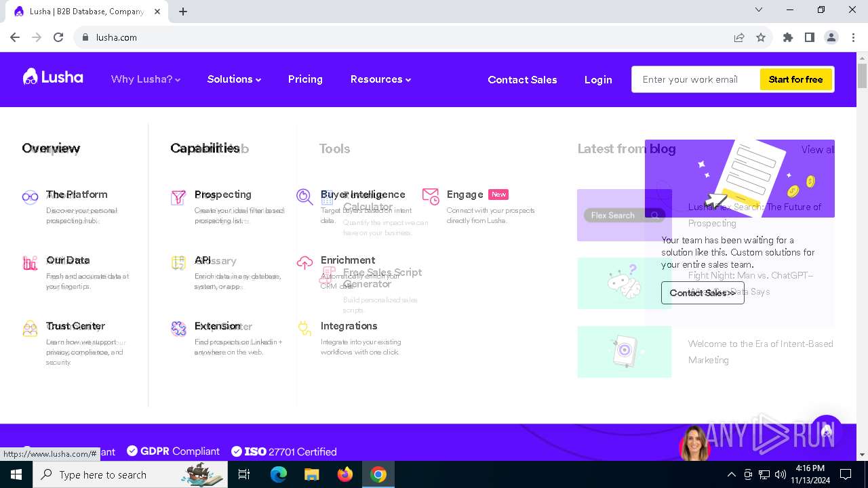The height and width of the screenshot is (488, 868).
Task: Open File Explorer from taskbar
Action: [x=312, y=474]
